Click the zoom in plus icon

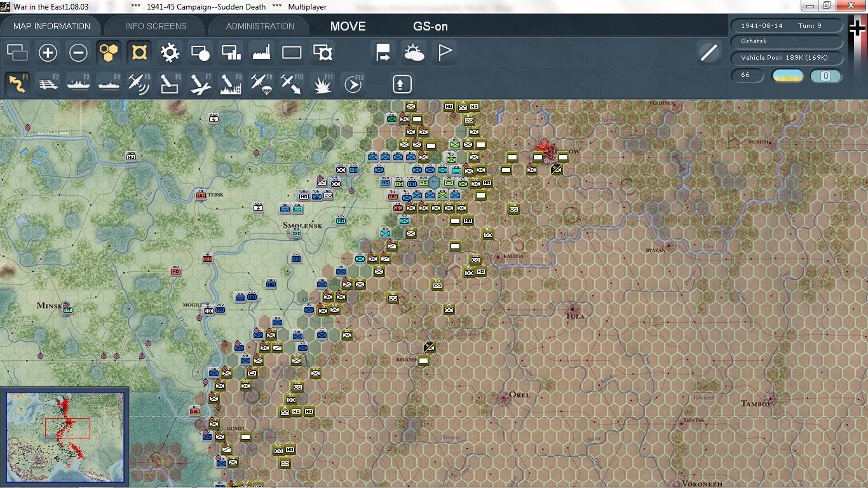pos(48,53)
